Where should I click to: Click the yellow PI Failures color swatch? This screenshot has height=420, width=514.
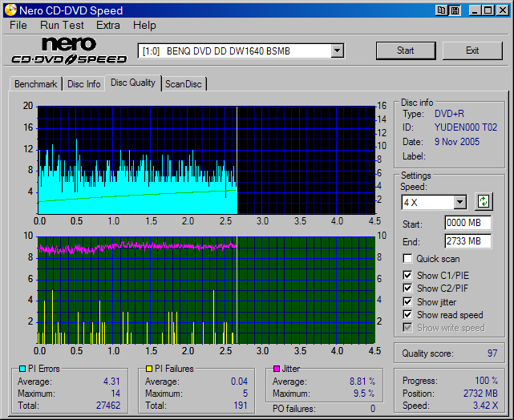point(149,369)
